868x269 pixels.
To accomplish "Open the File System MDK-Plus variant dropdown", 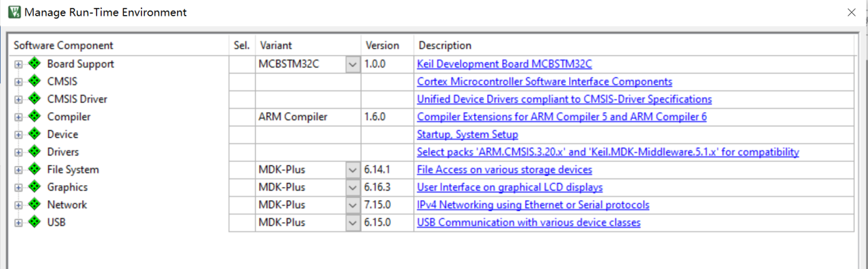I will 353,170.
